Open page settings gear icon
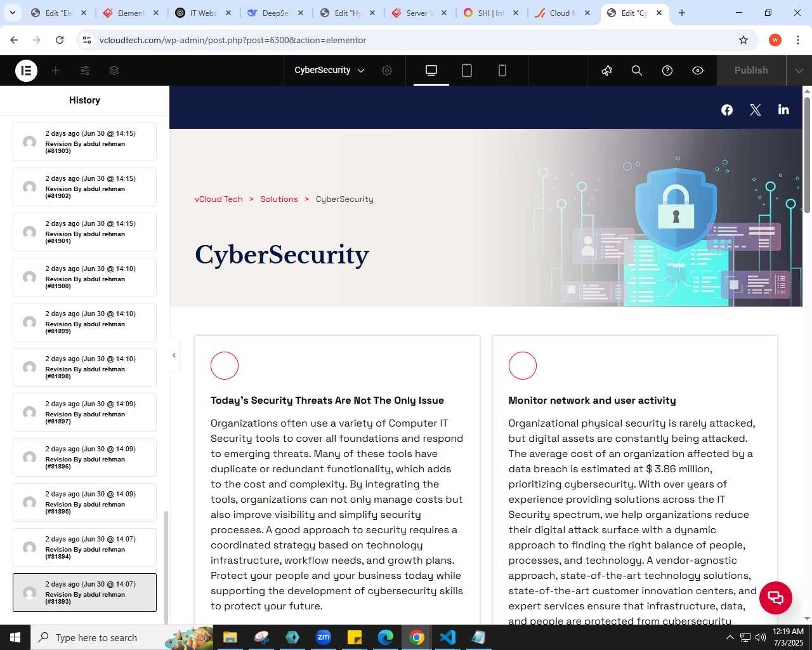The height and width of the screenshot is (650, 812). pyautogui.click(x=387, y=70)
